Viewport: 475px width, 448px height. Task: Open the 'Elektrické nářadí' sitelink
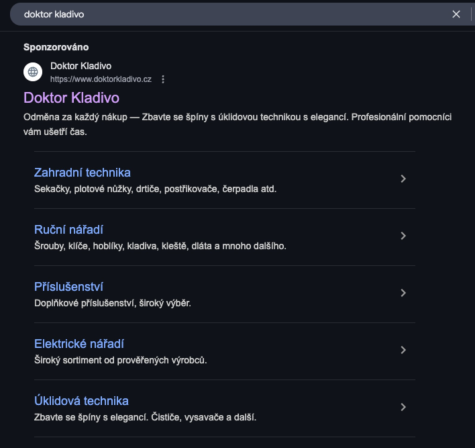pos(79,344)
